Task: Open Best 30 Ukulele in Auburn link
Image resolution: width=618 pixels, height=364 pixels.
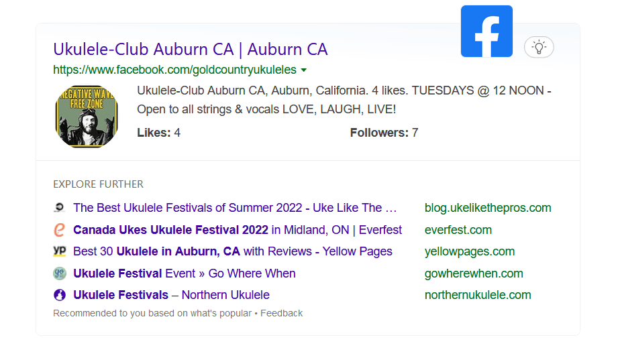Action: coord(233,251)
